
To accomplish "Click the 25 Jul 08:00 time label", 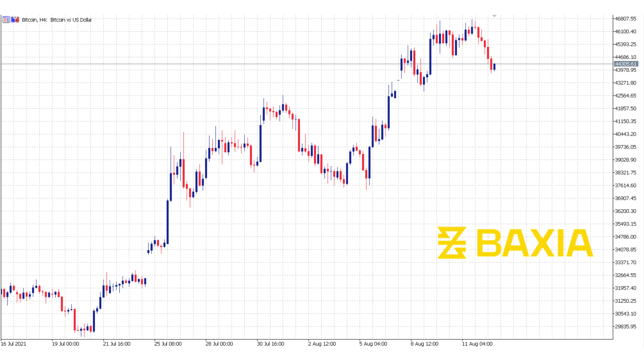I will point(168,344).
